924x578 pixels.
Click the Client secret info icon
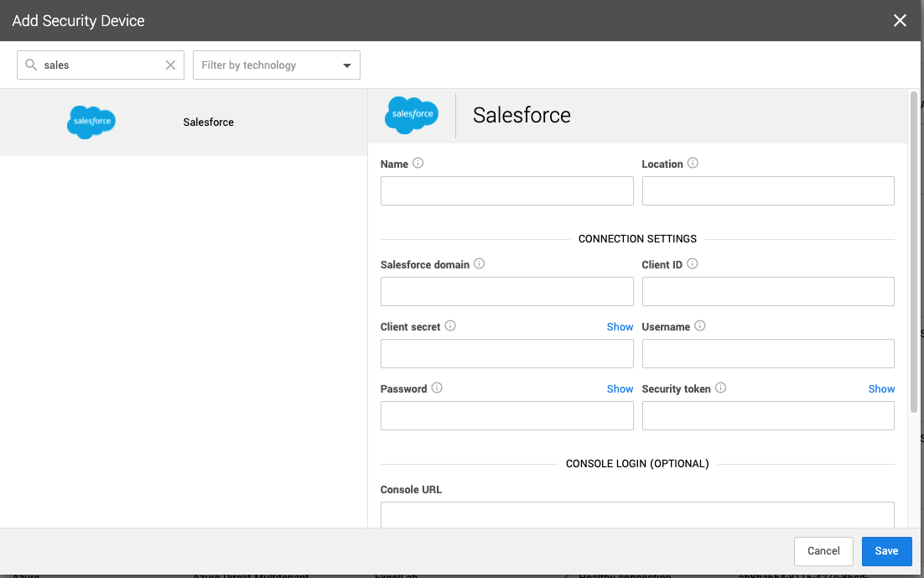click(x=450, y=325)
